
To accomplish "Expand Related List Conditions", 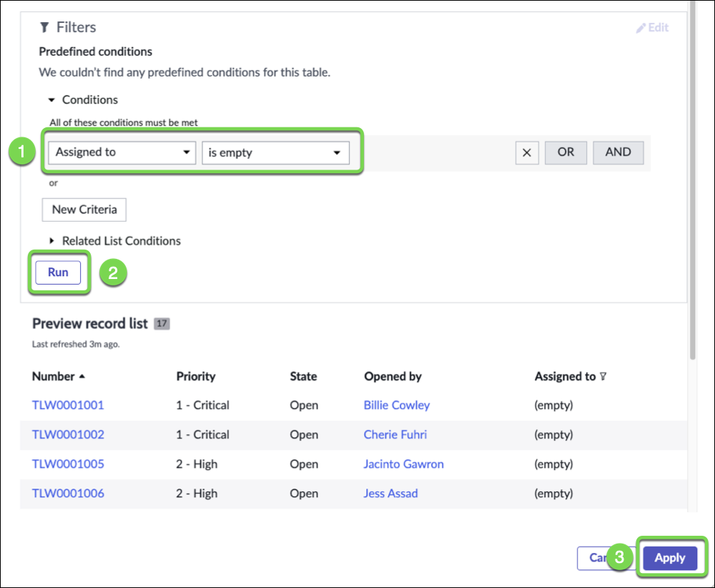I will (x=51, y=241).
